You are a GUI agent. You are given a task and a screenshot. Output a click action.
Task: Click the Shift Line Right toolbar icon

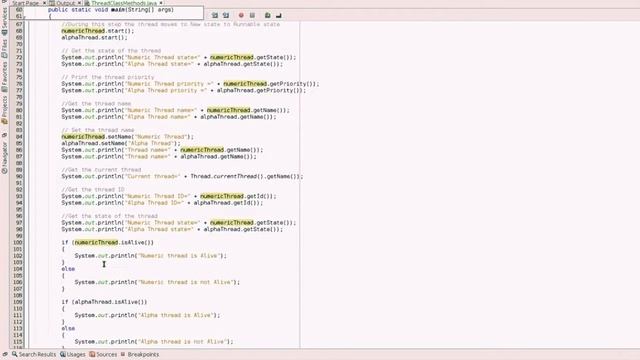click(226, 16)
